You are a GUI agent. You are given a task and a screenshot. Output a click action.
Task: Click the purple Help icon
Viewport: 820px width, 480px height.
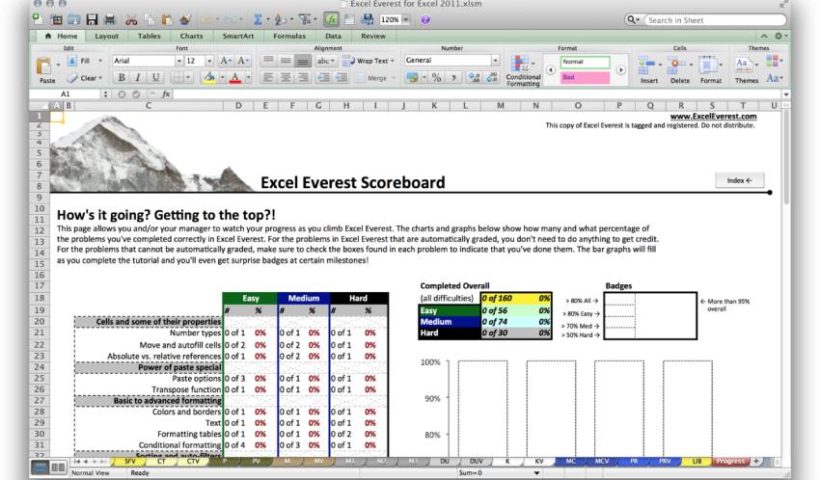pyautogui.click(x=425, y=20)
